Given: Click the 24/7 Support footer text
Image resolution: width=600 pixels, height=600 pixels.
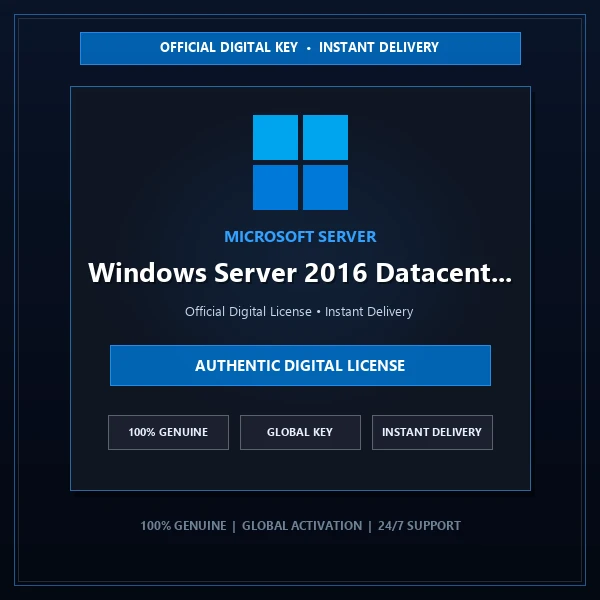Looking at the screenshot, I should (419, 526).
